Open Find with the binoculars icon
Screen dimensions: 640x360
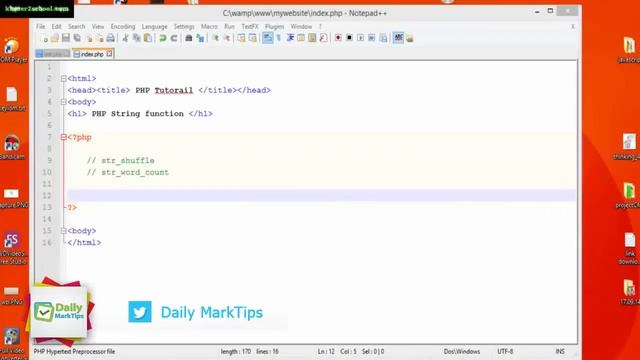pyautogui.click(x=189, y=38)
